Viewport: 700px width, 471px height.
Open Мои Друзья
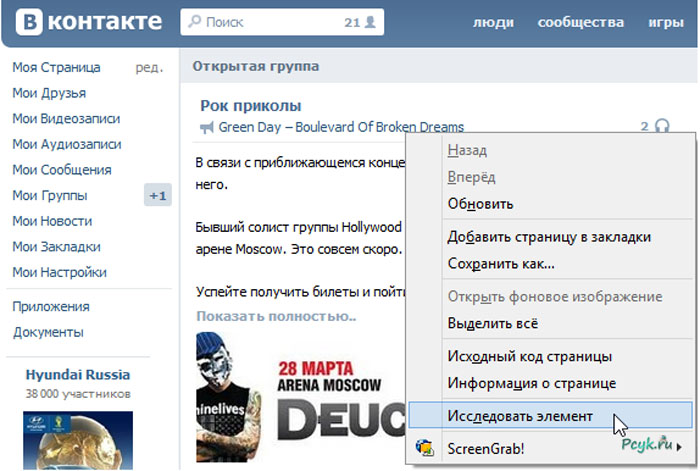(x=49, y=93)
